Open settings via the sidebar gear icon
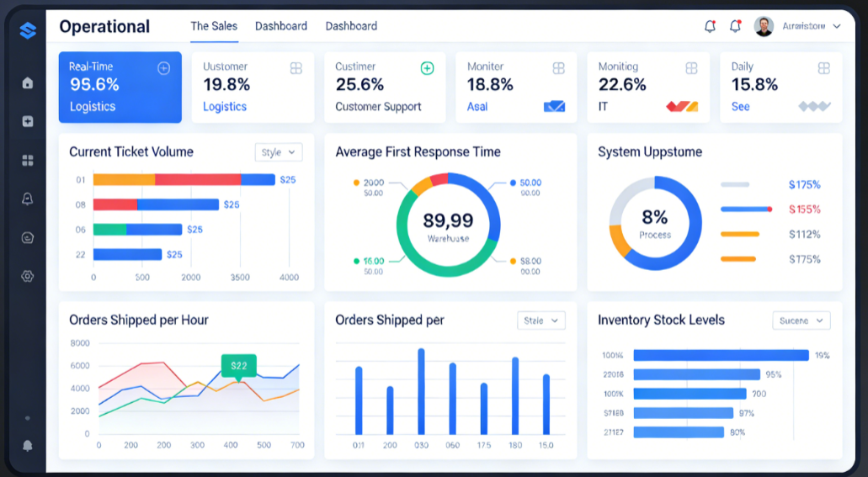The height and width of the screenshot is (477, 868). click(28, 276)
